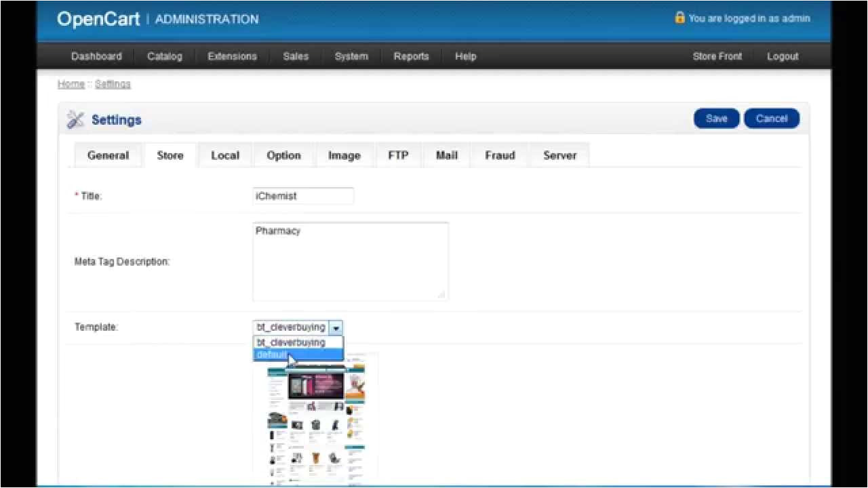The image size is (868, 488).
Task: Click the 'Template:' label text
Action: tap(96, 327)
